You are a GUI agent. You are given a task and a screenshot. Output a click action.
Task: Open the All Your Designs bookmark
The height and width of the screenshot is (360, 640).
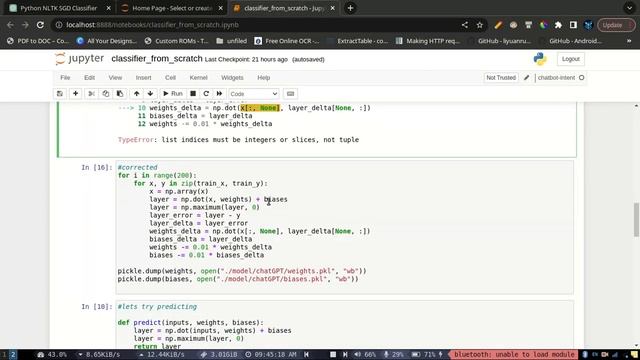coord(107,41)
